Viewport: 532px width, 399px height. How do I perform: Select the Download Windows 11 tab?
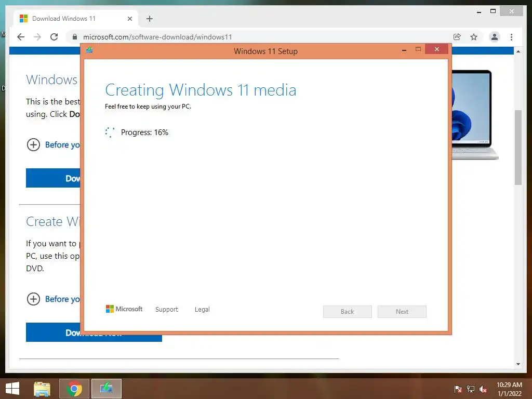click(x=76, y=19)
